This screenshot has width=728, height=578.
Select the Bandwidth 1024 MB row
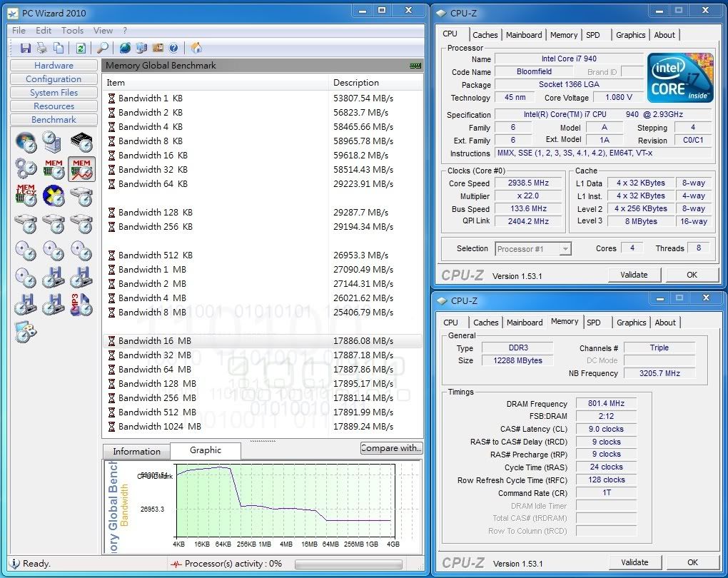point(263,427)
